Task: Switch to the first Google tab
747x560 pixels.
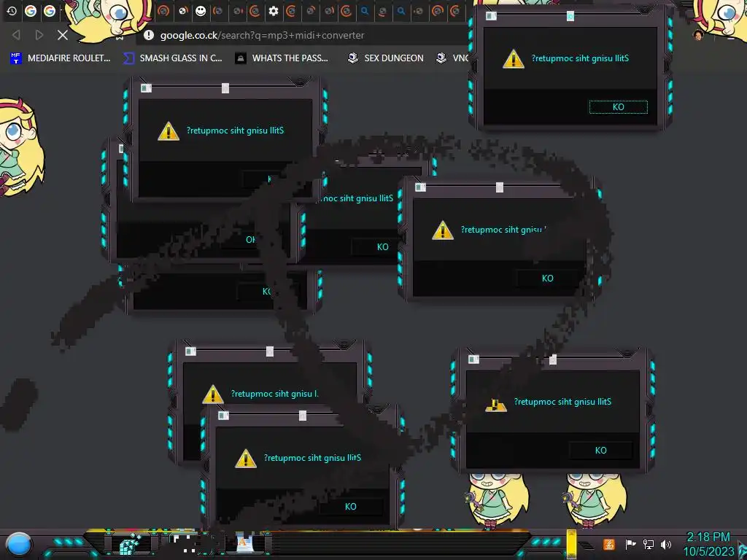Action: [x=31, y=11]
